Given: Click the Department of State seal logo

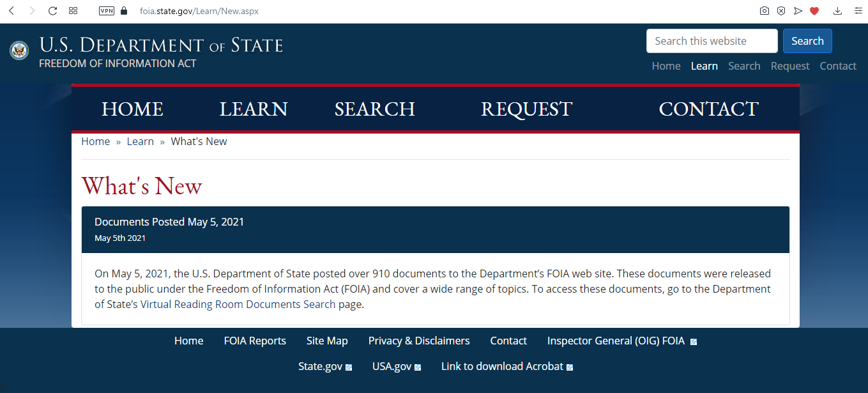Looking at the screenshot, I should [19, 50].
